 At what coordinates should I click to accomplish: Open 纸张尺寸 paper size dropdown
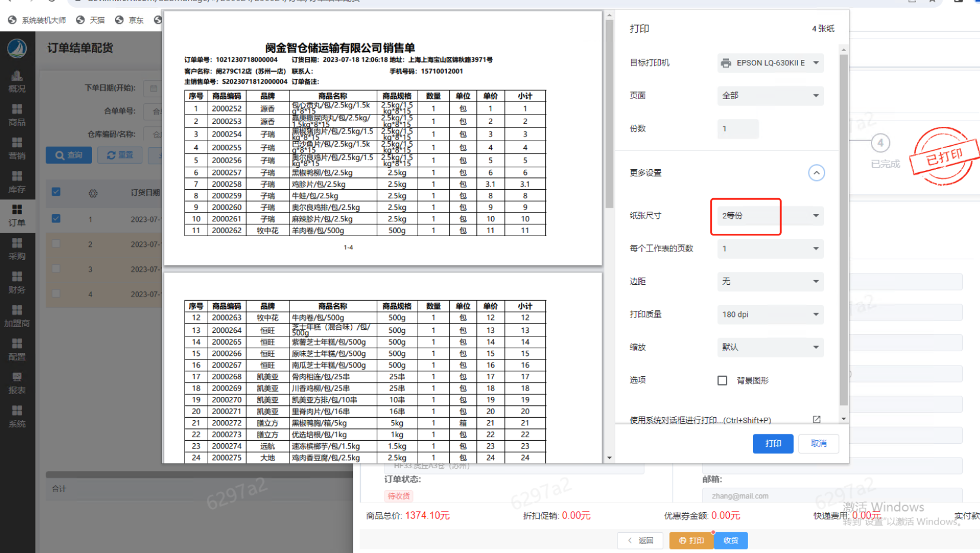point(770,216)
